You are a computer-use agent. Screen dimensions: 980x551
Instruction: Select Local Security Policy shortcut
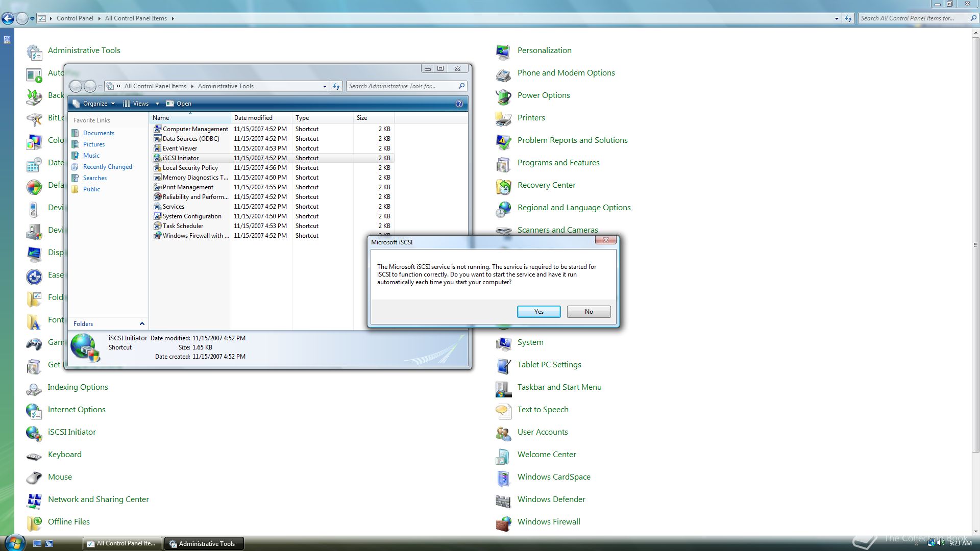click(x=190, y=168)
